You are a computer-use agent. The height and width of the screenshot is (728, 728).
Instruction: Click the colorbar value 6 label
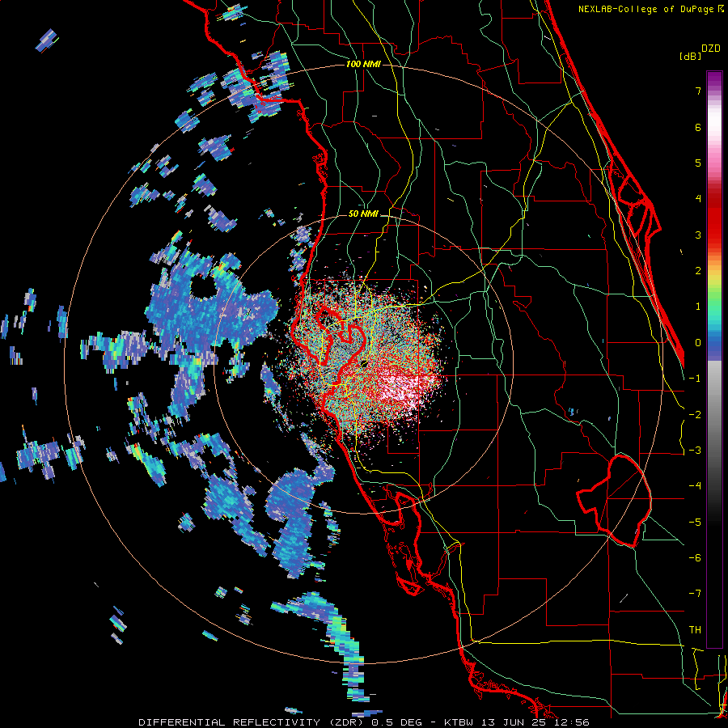[x=698, y=127]
